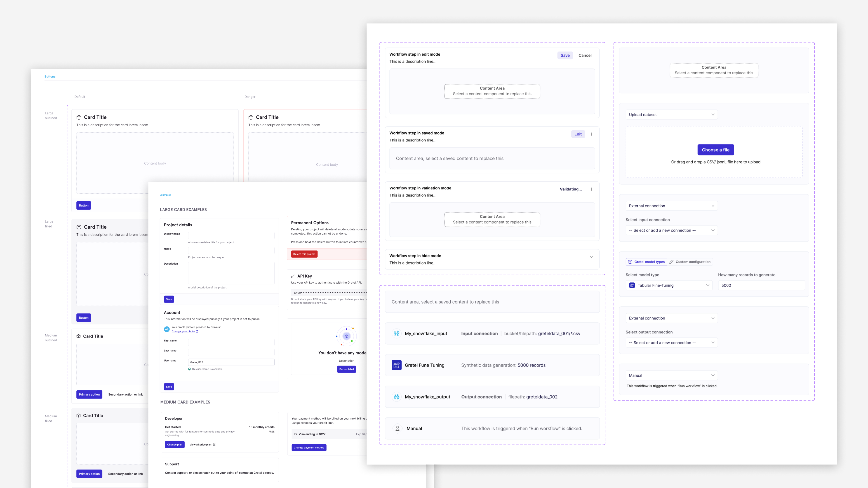Click the snowflake icon for My_snowflake_input
Screen dimensions: 868x488
(x=397, y=333)
